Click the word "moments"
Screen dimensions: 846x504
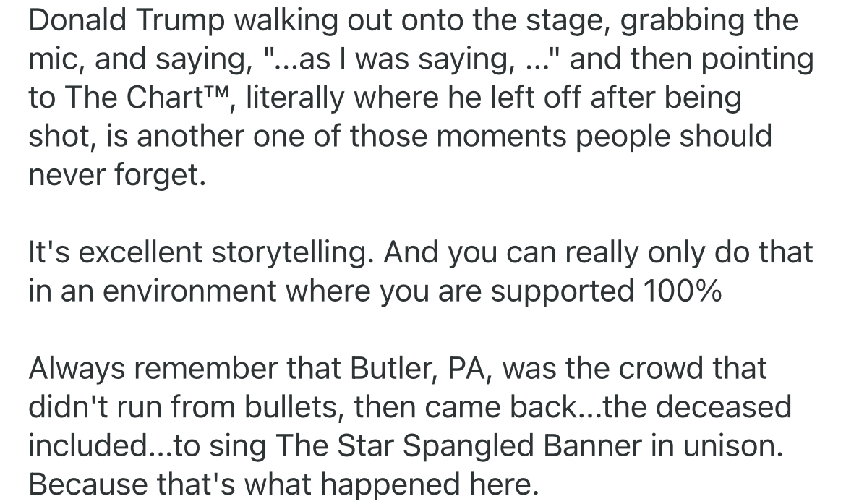[x=500, y=137]
